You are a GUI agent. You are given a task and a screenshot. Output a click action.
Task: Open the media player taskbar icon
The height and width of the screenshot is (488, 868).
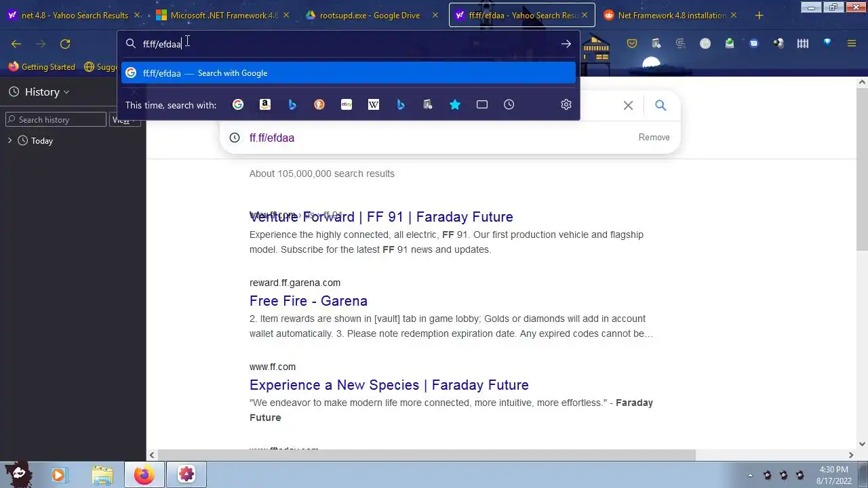pyautogui.click(x=58, y=475)
